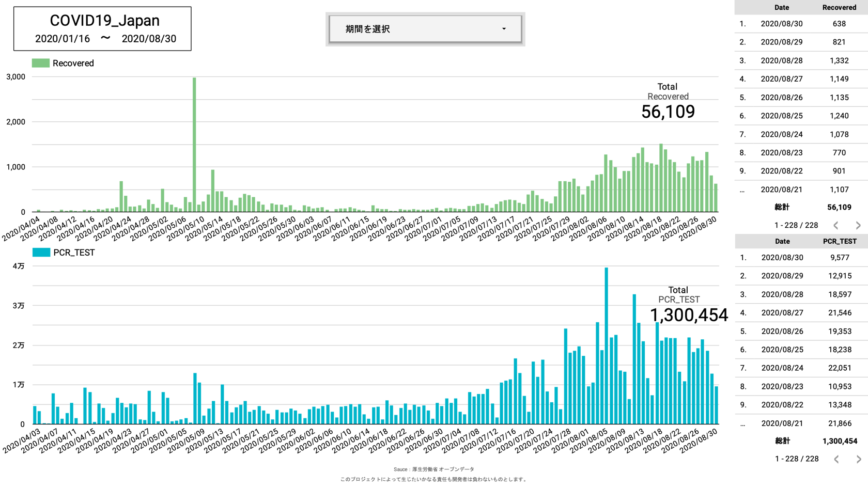Click the Recovered legend label text

(x=73, y=63)
